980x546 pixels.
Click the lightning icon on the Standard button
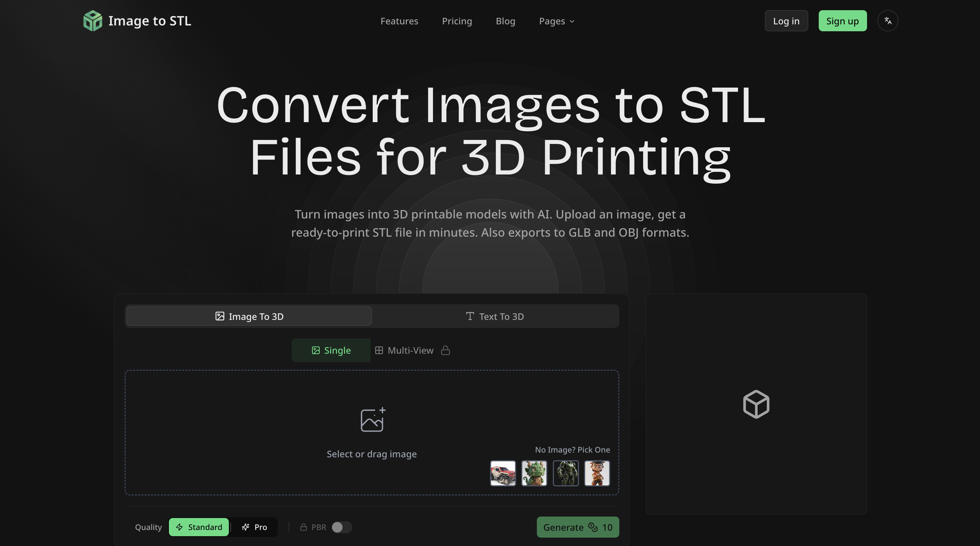coord(179,527)
